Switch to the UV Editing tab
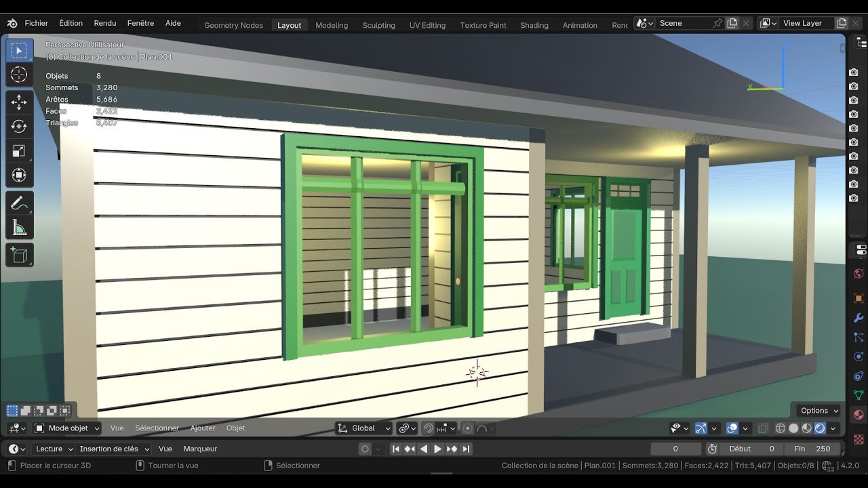 click(427, 25)
